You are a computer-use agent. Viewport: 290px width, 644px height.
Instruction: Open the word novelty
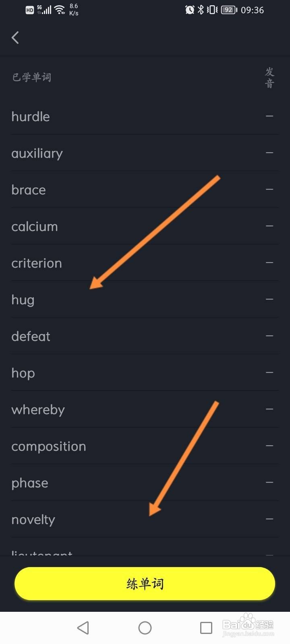tap(33, 520)
